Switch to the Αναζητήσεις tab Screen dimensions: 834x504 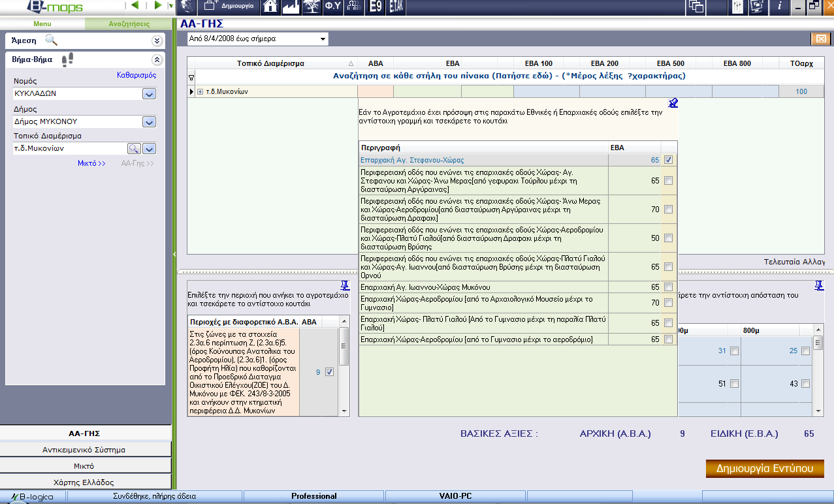point(127,24)
